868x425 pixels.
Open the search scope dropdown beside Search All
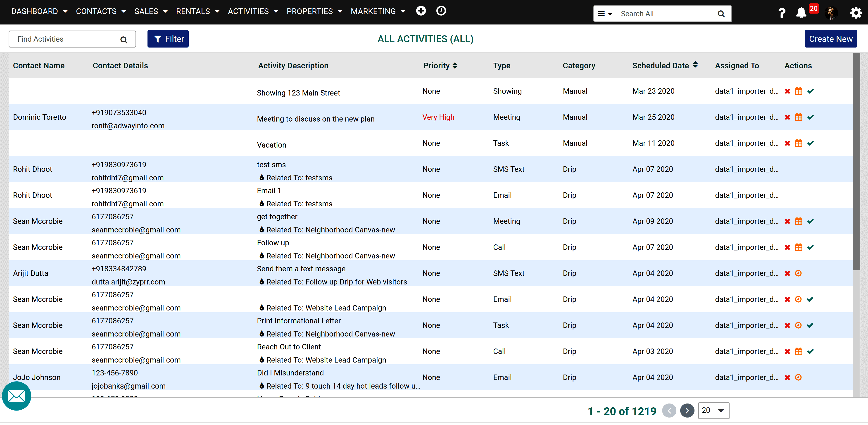pyautogui.click(x=605, y=14)
